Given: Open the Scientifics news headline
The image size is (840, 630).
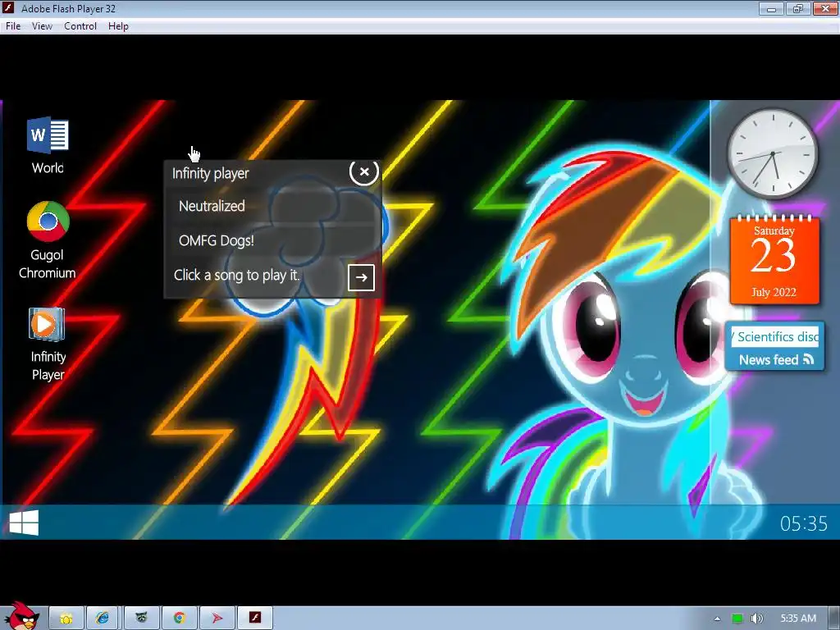Looking at the screenshot, I should pos(775,337).
